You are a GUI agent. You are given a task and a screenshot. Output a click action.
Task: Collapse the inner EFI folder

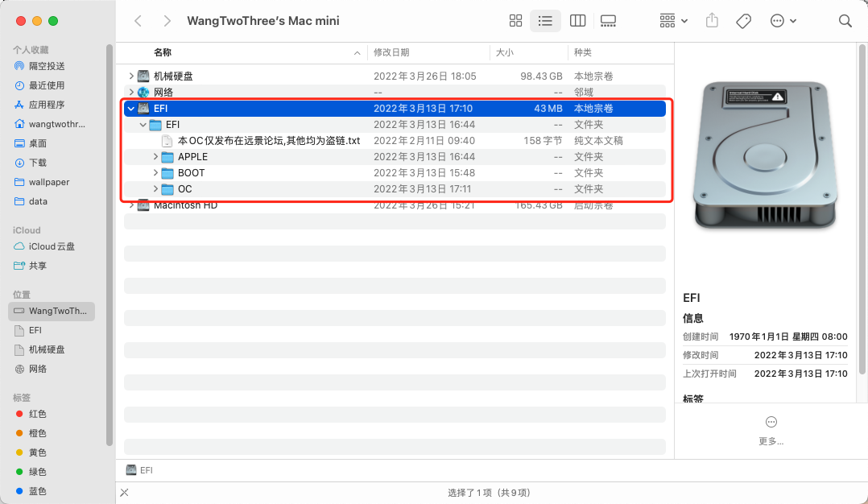pos(143,125)
